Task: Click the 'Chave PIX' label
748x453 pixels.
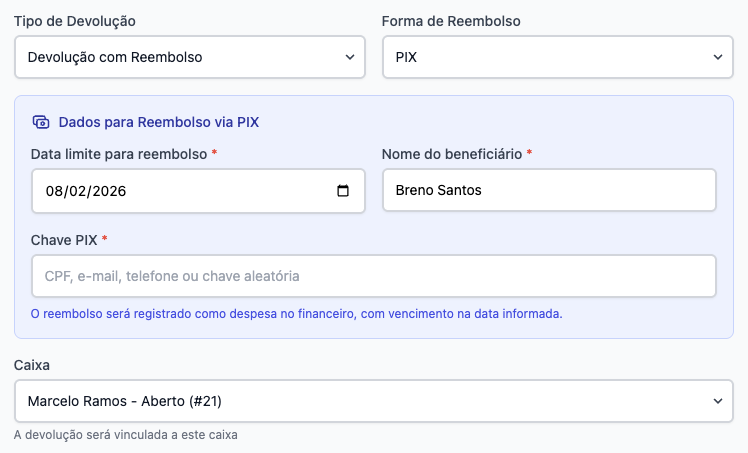Action: (x=65, y=240)
